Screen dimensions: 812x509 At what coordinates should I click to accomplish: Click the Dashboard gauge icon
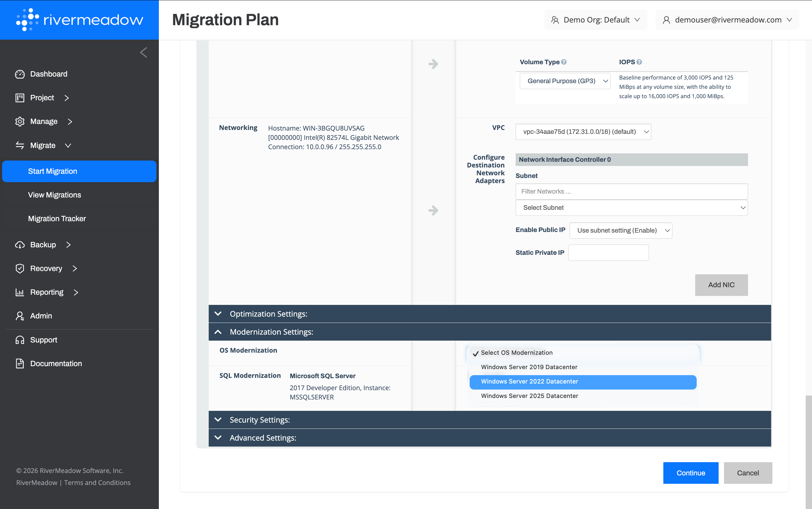pyautogui.click(x=20, y=74)
